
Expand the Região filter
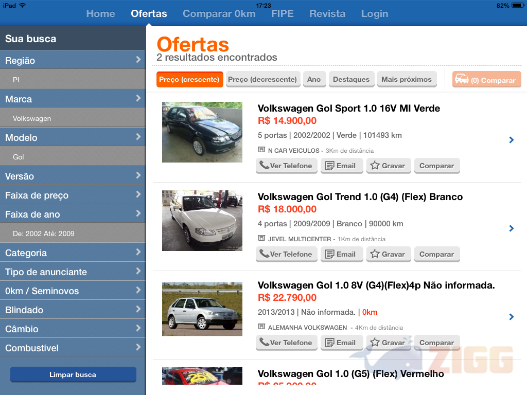(x=73, y=60)
